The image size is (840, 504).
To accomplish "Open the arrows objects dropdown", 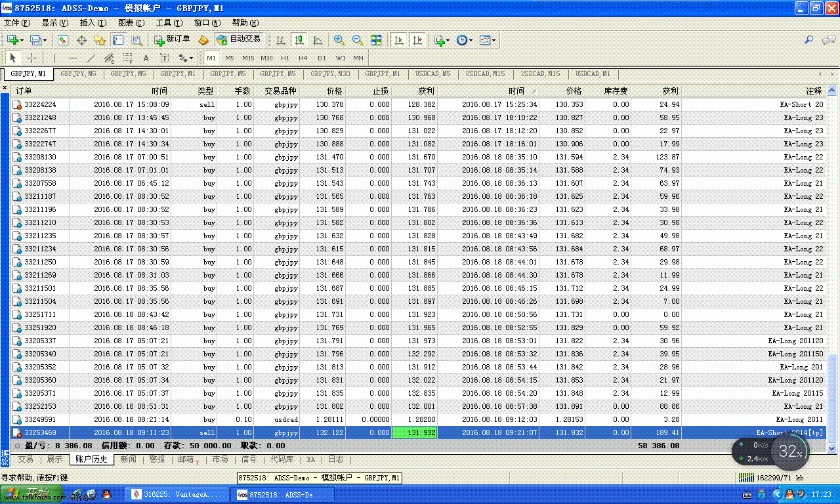I will pos(186,58).
